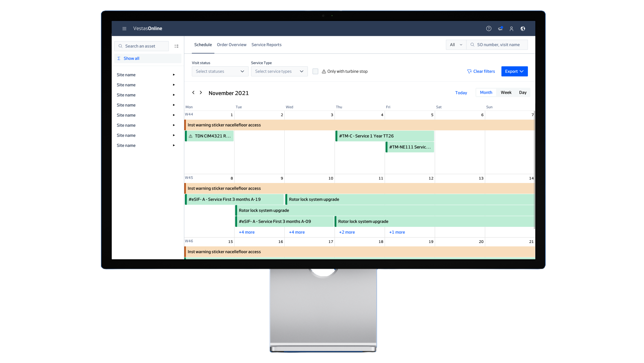Screen dimensions: 644x363
Task: Go to previous month arrow
Action: 193,92
